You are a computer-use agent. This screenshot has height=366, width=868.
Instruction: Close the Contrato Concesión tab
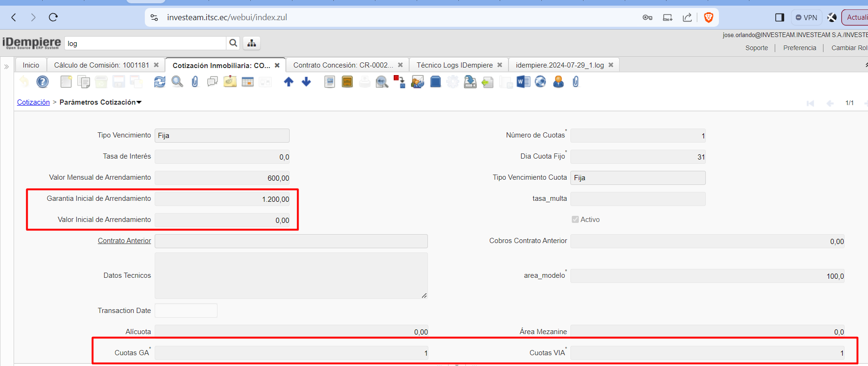coord(400,65)
